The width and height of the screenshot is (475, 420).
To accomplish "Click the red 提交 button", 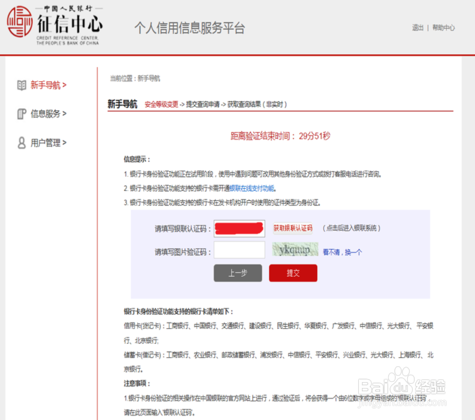I will click(x=293, y=273).
